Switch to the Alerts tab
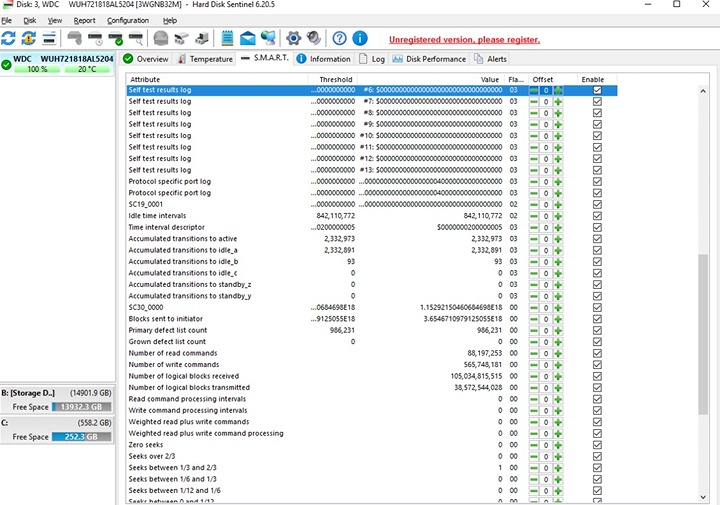 pyautogui.click(x=490, y=59)
